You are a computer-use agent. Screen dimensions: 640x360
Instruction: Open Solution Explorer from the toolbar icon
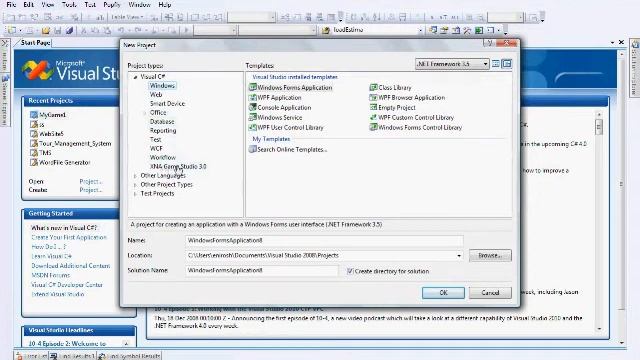coord(433,30)
